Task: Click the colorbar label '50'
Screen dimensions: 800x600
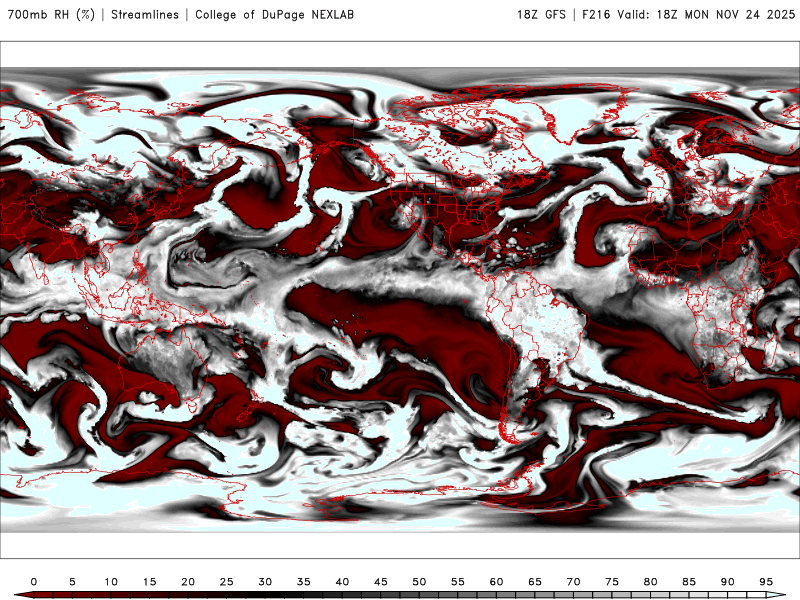Action: point(419,582)
